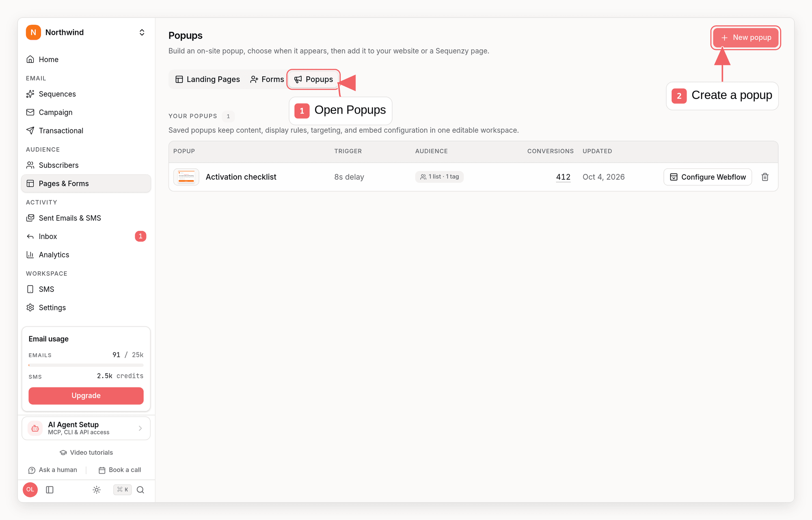Screen dimensions: 812x520
Task: Select the Popups tab
Action: (x=313, y=80)
